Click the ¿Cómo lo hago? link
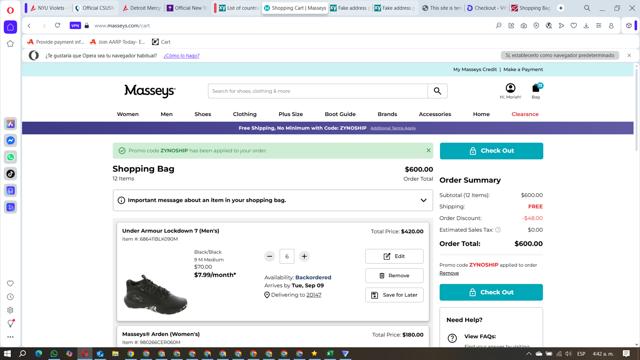This screenshot has width=640, height=360. pos(181,56)
